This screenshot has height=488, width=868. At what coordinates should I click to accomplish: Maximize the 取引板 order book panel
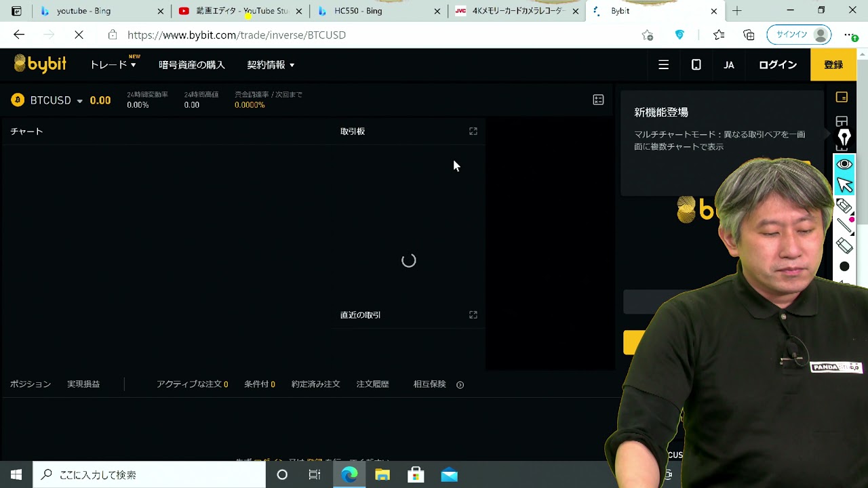click(x=473, y=131)
